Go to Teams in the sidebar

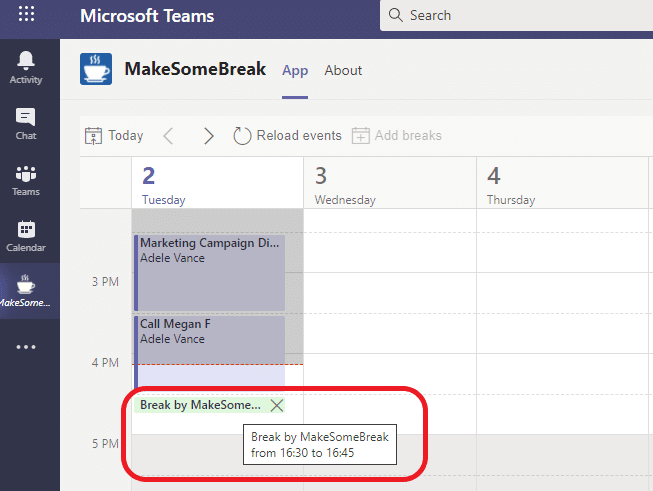coord(26,180)
